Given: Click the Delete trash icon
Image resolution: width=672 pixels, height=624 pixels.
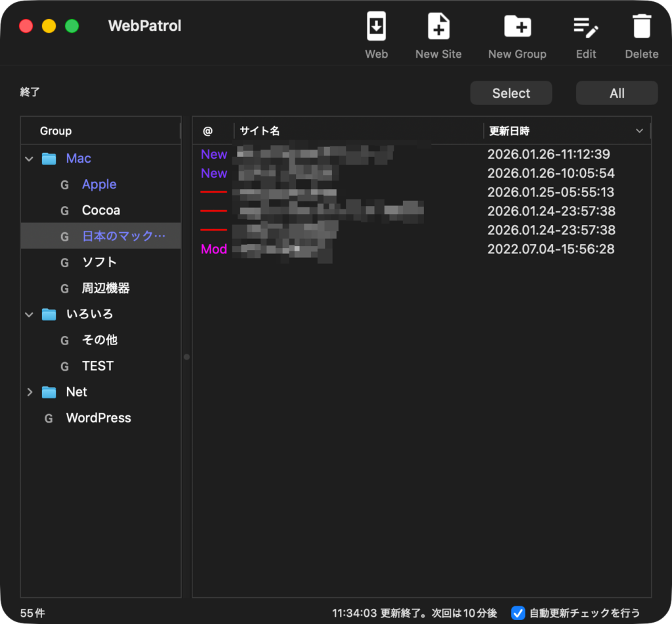Looking at the screenshot, I should tap(641, 28).
